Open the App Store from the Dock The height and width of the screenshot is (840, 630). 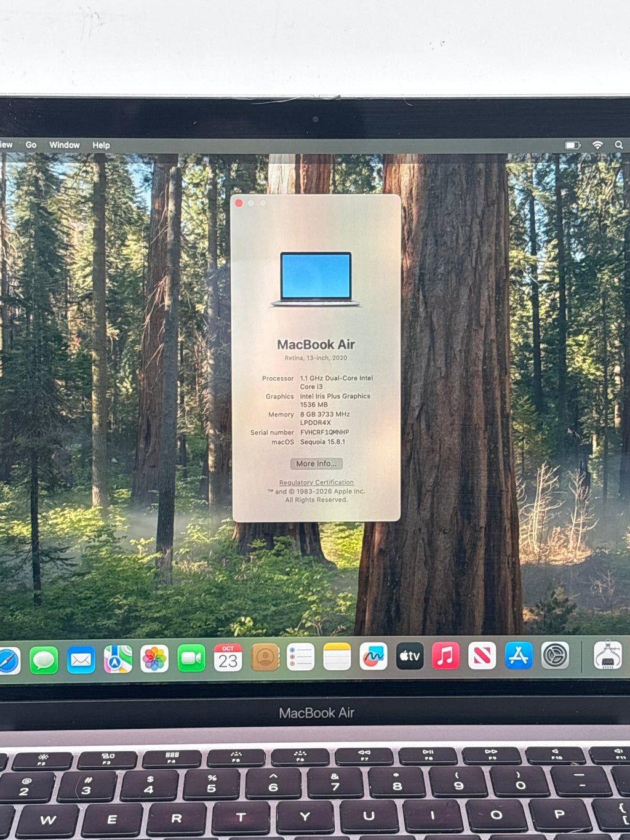click(x=519, y=655)
